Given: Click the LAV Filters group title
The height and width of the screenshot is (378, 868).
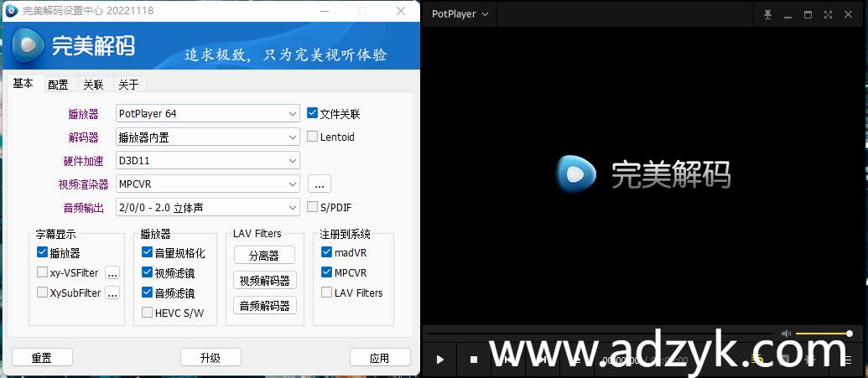Looking at the screenshot, I should [x=257, y=234].
